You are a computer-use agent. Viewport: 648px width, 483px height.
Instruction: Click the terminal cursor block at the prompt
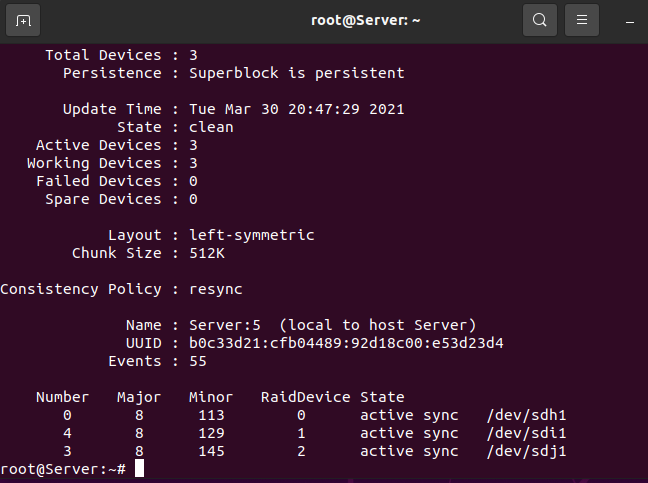[140, 468]
